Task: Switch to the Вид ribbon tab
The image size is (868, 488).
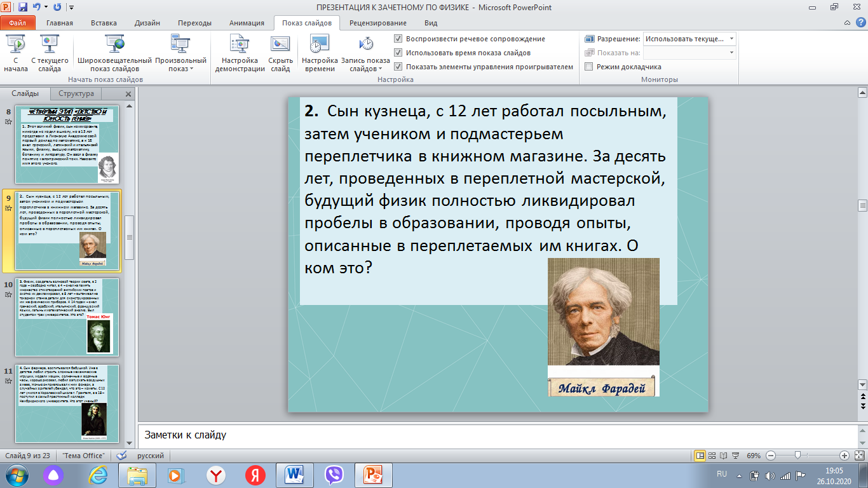Action: 431,23
